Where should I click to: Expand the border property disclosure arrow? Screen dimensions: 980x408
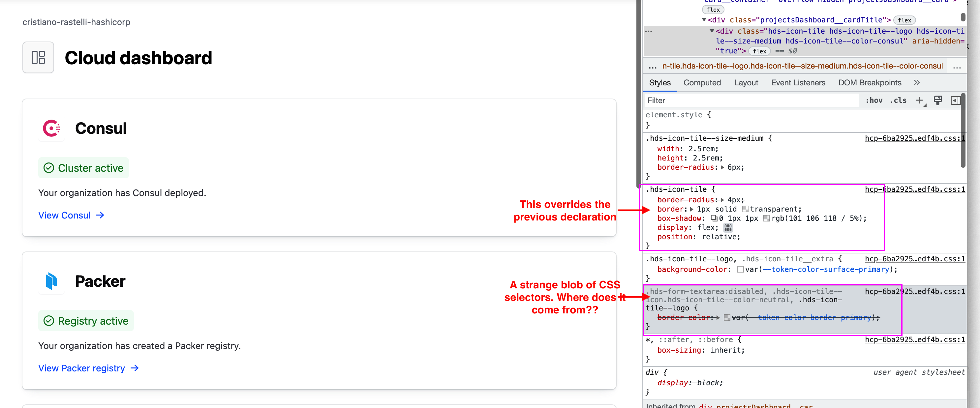(691, 209)
